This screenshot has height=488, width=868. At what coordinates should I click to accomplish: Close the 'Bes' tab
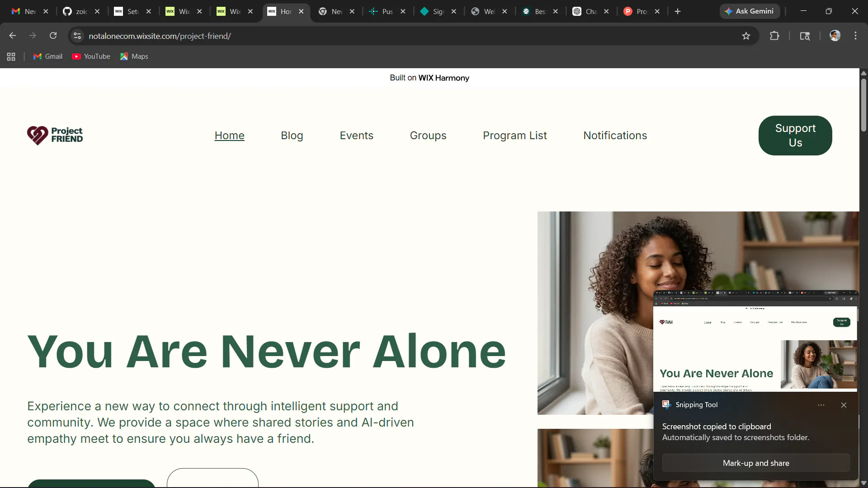[556, 11]
